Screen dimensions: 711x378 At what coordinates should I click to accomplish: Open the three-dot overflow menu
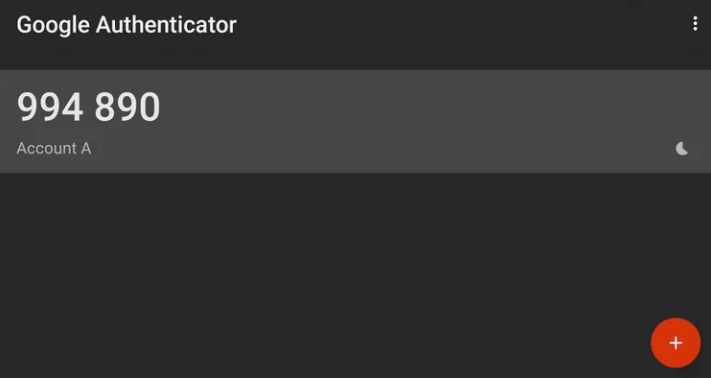pos(695,24)
